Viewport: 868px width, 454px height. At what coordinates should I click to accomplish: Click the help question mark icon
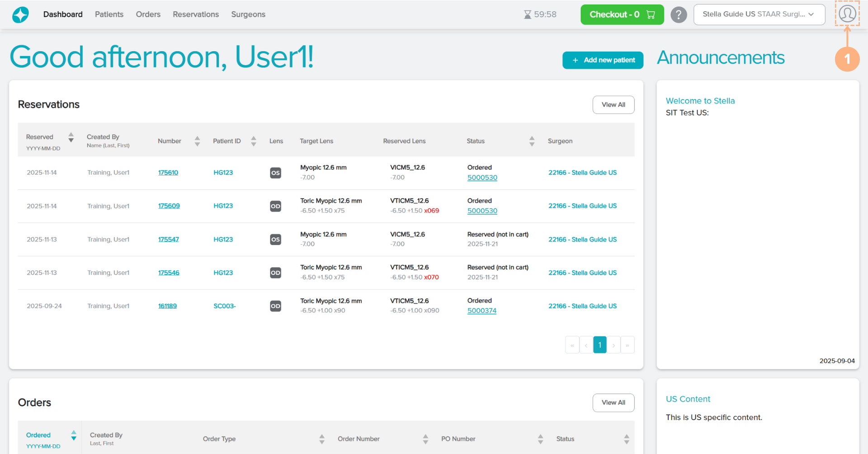pos(678,14)
